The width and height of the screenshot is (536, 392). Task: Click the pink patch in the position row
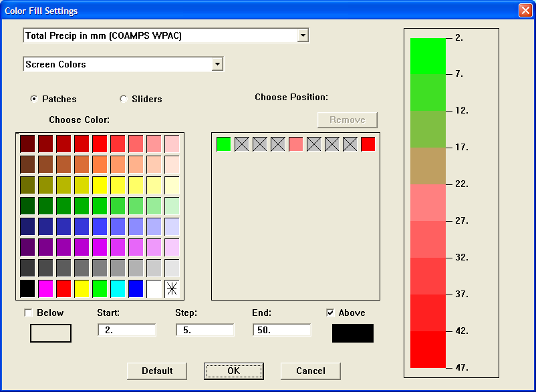pos(296,143)
